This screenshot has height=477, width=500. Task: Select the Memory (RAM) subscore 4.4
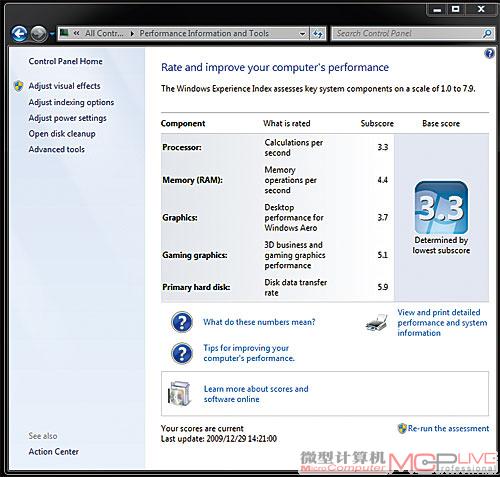(383, 180)
